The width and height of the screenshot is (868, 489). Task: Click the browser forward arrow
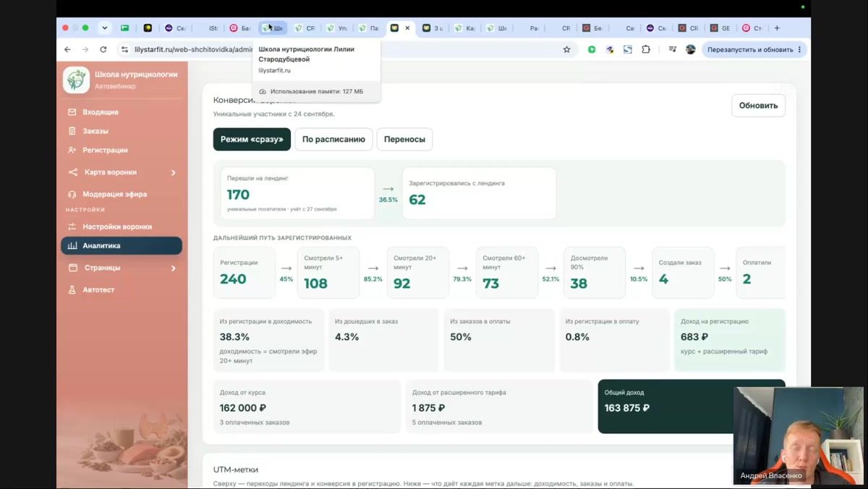click(85, 49)
